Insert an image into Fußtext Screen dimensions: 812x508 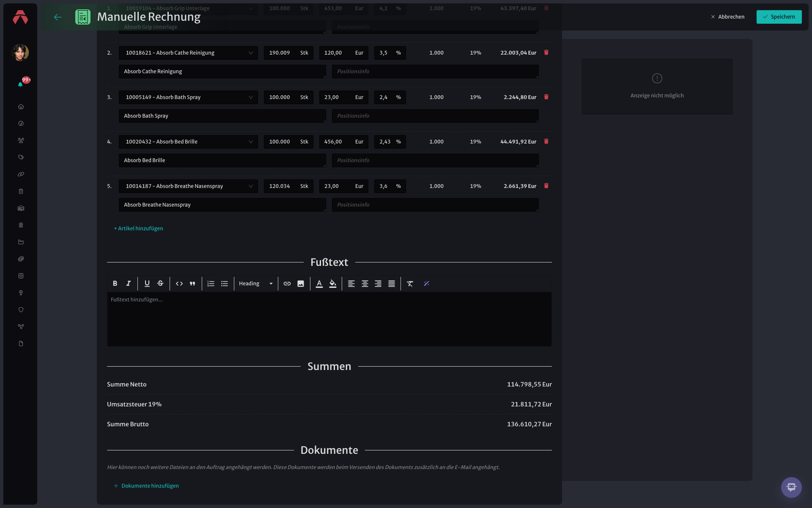pos(301,284)
